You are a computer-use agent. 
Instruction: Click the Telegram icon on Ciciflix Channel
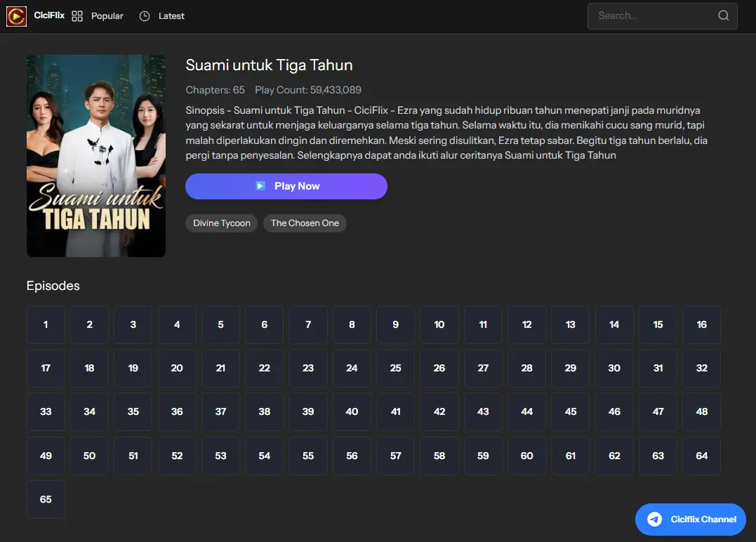pyautogui.click(x=654, y=520)
